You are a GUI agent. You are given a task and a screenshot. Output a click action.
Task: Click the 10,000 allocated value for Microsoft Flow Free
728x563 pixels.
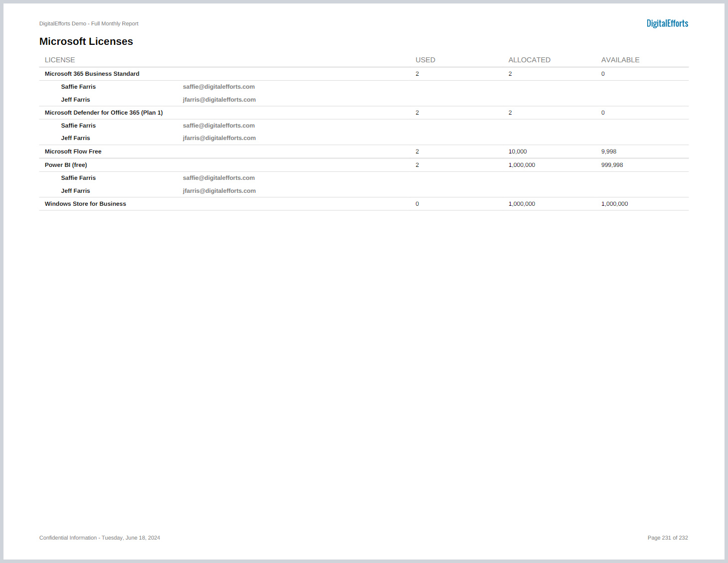click(x=518, y=151)
